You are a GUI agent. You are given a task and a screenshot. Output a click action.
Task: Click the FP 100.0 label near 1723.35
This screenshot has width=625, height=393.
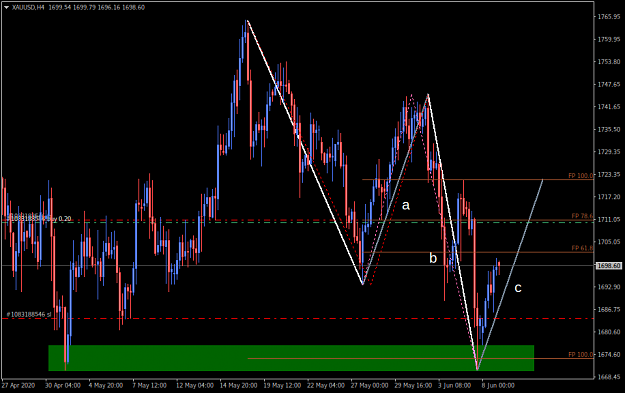pyautogui.click(x=580, y=175)
